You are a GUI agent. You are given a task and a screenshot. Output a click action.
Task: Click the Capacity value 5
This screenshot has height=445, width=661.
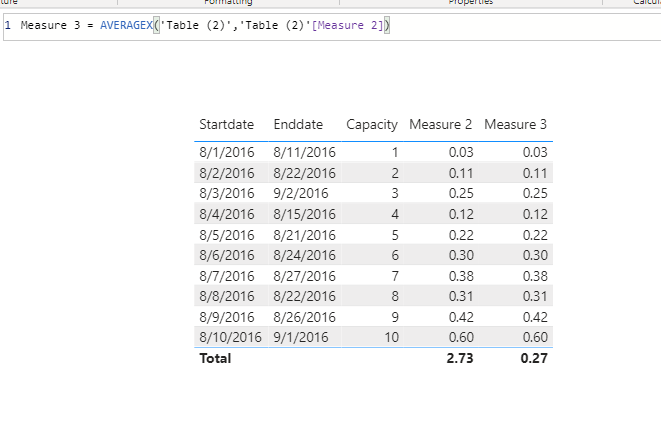tap(395, 235)
